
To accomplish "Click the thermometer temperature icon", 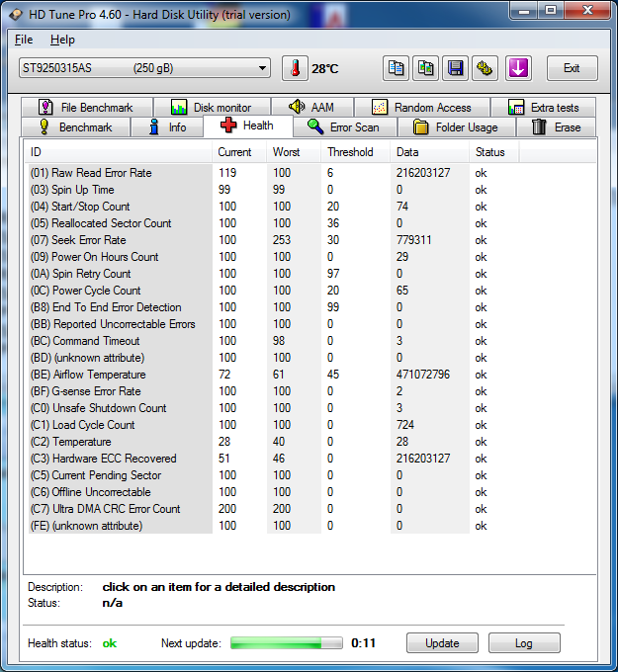I will pyautogui.click(x=295, y=68).
